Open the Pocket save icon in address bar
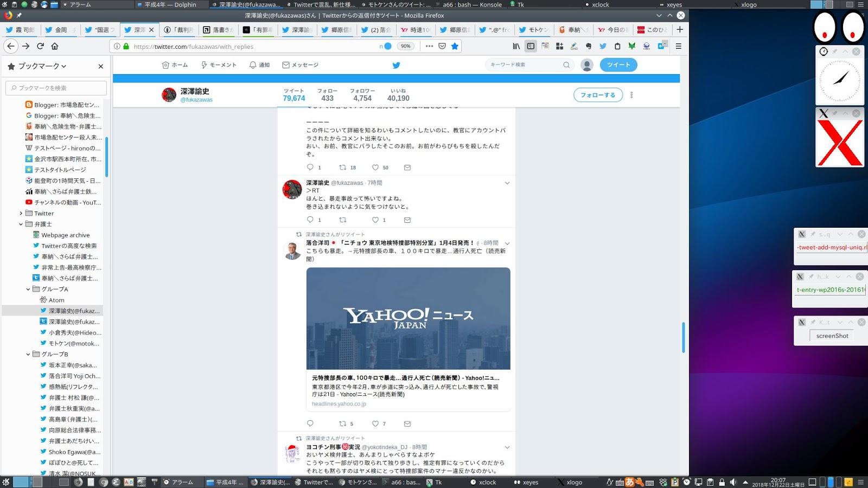This screenshot has height=488, width=868. coord(442,46)
